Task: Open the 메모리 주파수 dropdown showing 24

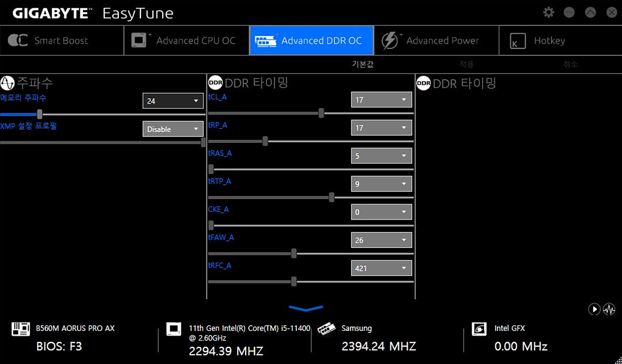Action: [173, 101]
